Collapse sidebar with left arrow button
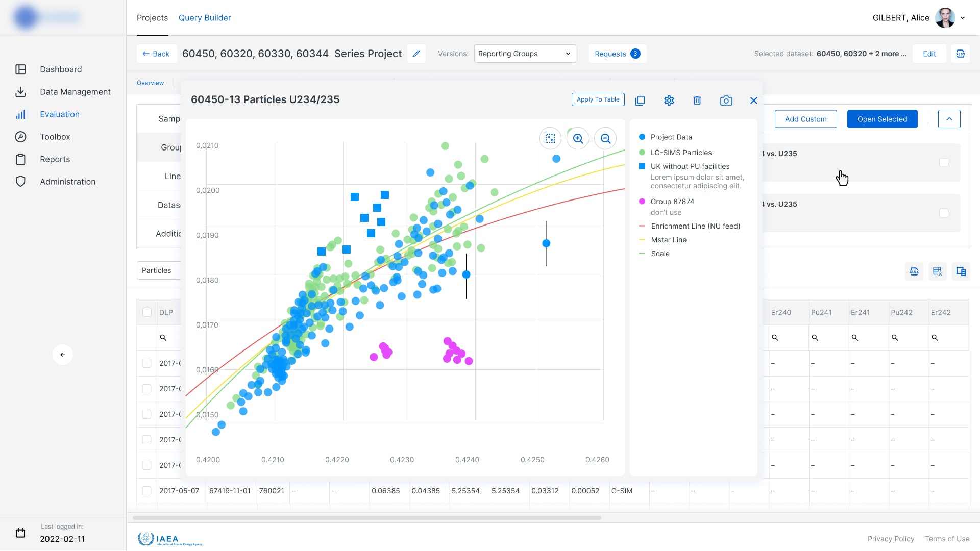The image size is (980, 551). [63, 355]
